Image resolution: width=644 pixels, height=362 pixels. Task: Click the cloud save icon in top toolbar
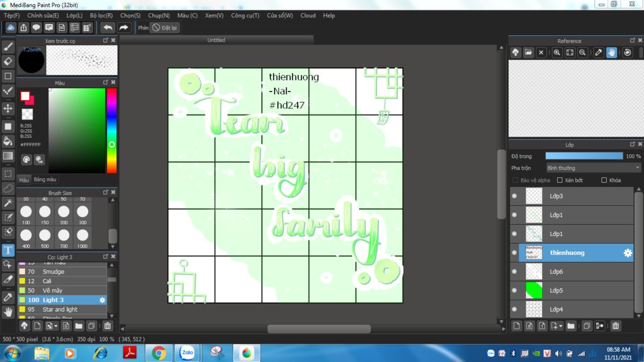(x=11, y=28)
